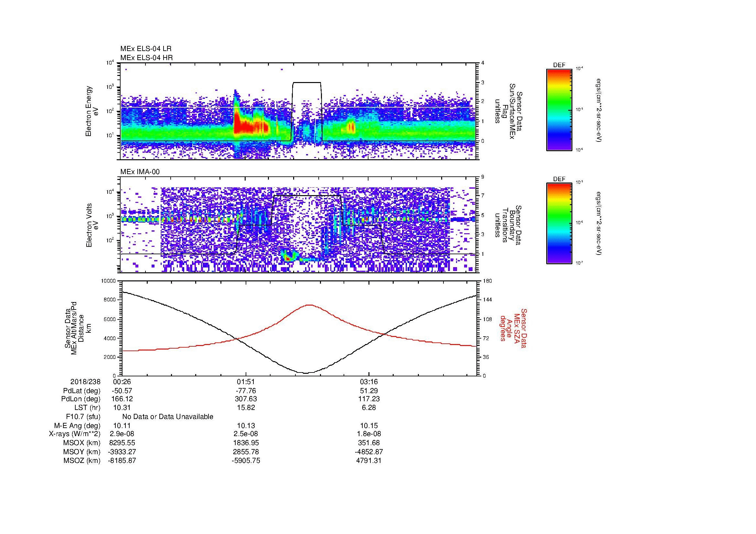Click the 'PdLat (deg)' row label

tap(82, 391)
